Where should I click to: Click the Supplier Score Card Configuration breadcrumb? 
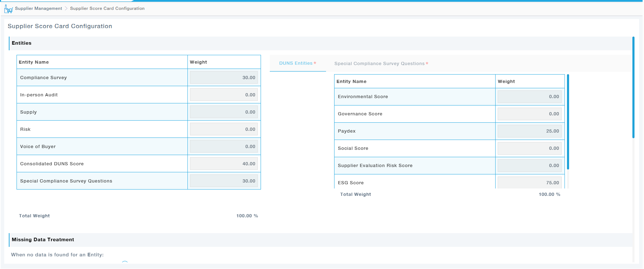click(107, 8)
